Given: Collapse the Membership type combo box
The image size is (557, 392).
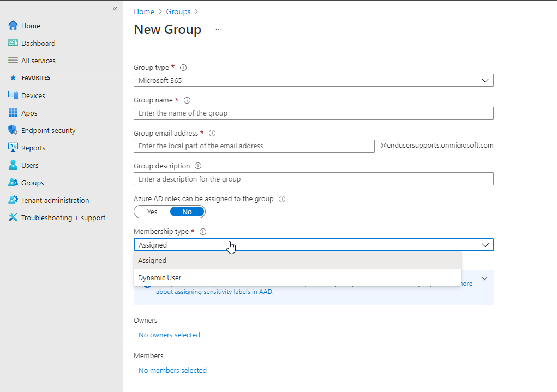Looking at the screenshot, I should [x=313, y=245].
